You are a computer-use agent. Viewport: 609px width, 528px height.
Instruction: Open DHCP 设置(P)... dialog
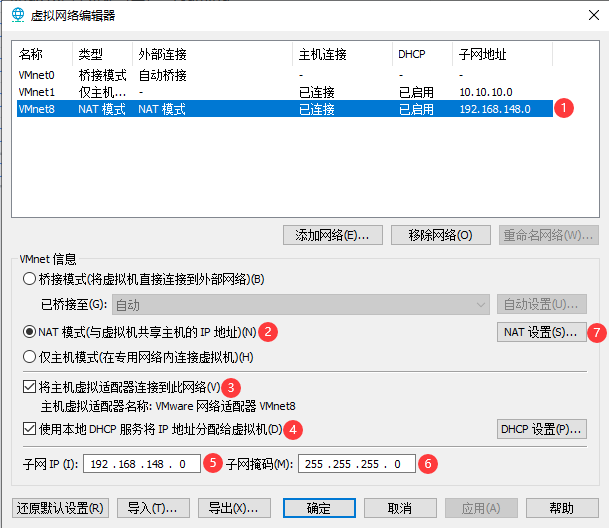pos(541,429)
